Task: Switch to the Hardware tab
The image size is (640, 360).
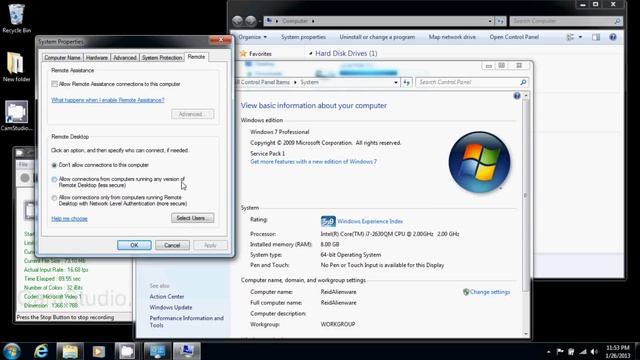Action: [97, 58]
